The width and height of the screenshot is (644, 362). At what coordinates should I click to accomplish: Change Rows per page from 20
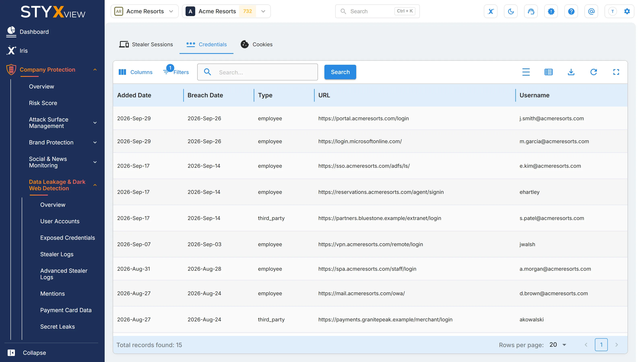[x=558, y=345]
